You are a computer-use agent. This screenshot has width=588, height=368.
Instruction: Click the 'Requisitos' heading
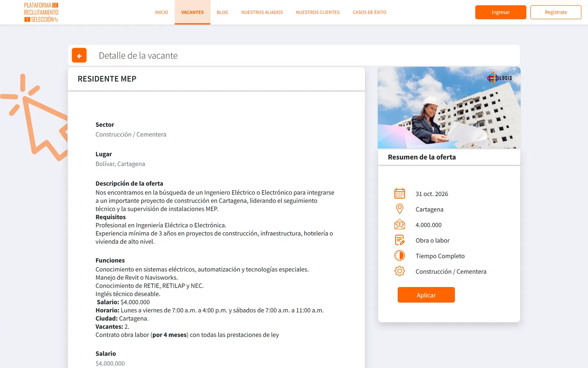tap(111, 217)
